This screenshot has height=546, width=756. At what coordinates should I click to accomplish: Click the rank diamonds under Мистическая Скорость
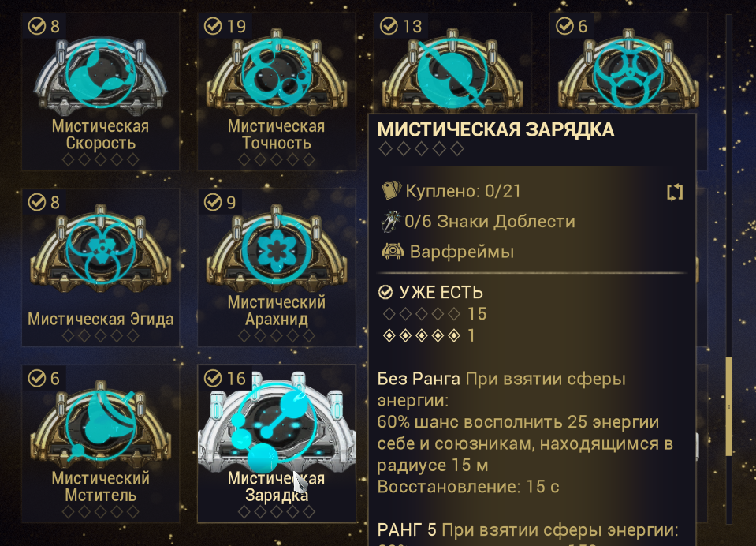click(100, 160)
